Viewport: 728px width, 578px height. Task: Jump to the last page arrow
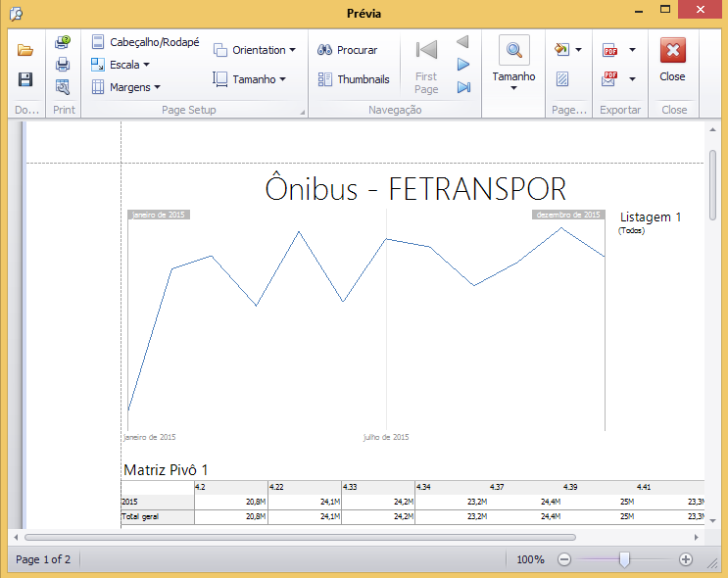pos(463,87)
